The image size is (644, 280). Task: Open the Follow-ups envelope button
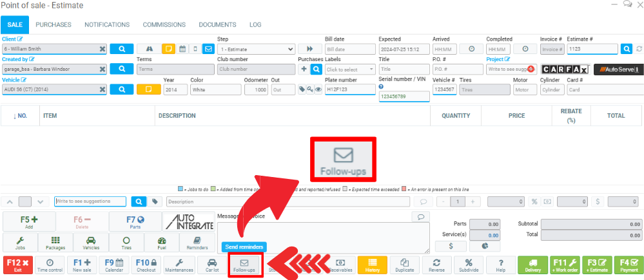pos(244,265)
